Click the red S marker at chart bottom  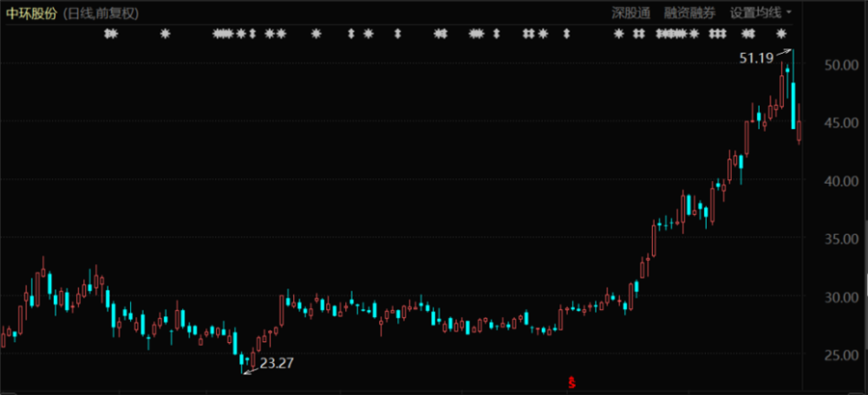571,382
